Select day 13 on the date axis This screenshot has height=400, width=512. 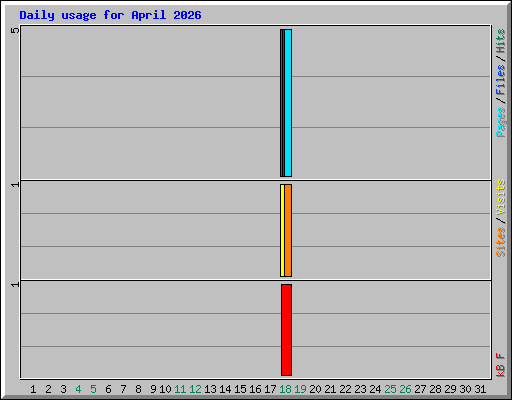(x=210, y=389)
